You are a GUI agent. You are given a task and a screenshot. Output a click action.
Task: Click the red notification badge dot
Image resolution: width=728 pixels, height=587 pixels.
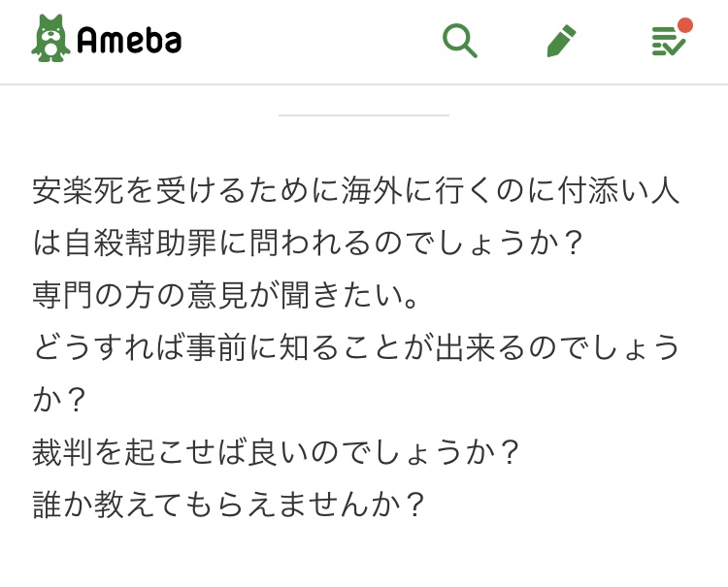pos(685,25)
